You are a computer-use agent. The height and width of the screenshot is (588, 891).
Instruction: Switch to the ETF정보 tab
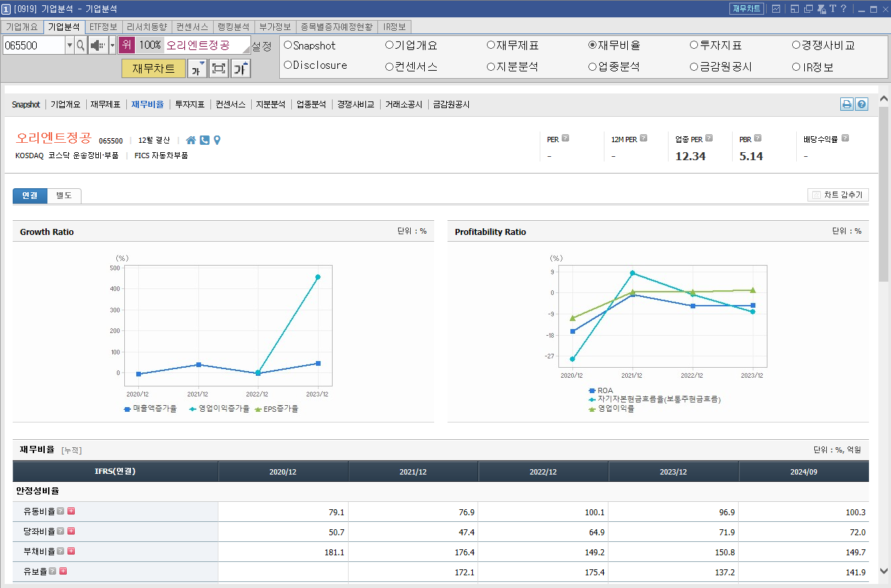(x=104, y=27)
